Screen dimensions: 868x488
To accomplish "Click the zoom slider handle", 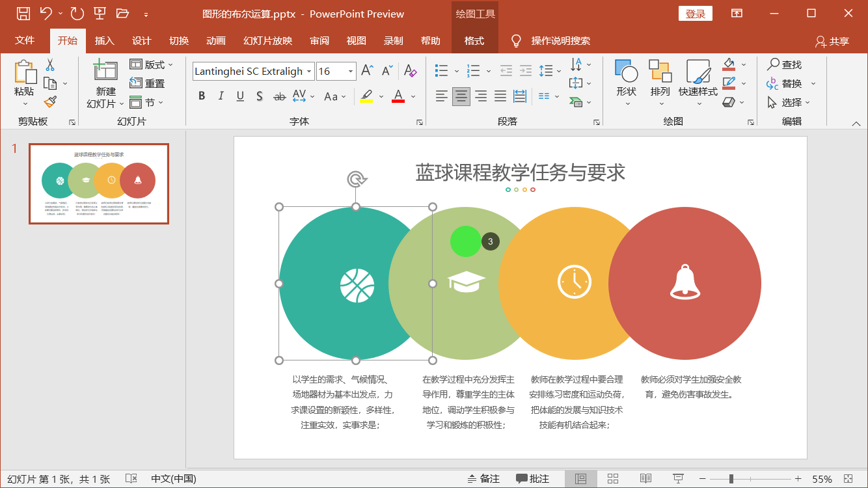I will click(731, 479).
